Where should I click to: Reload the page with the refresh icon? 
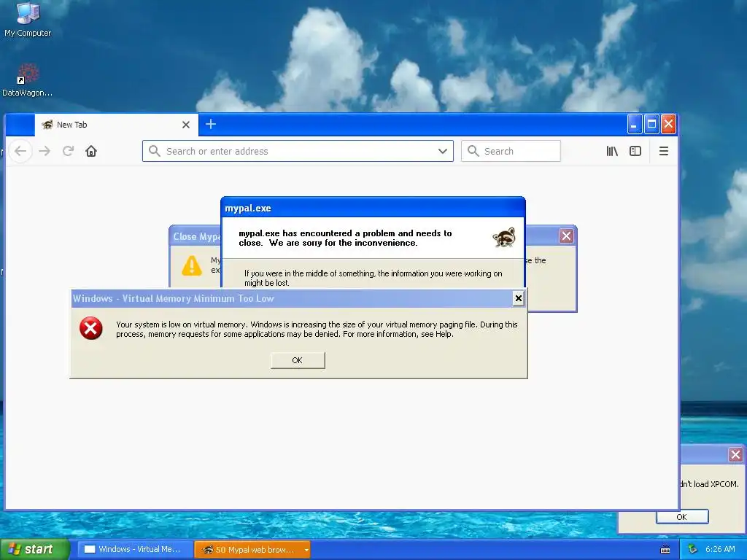coord(68,152)
